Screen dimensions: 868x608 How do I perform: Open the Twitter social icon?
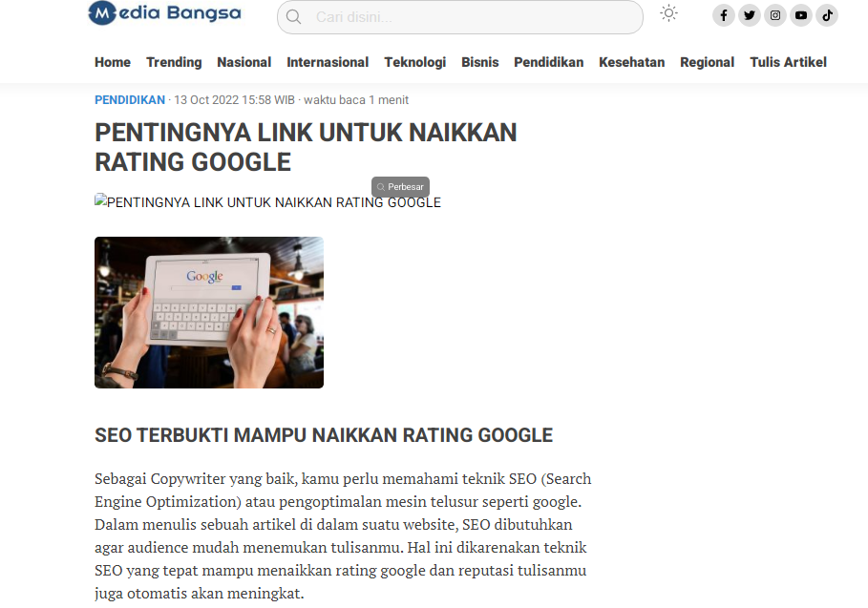(x=750, y=15)
